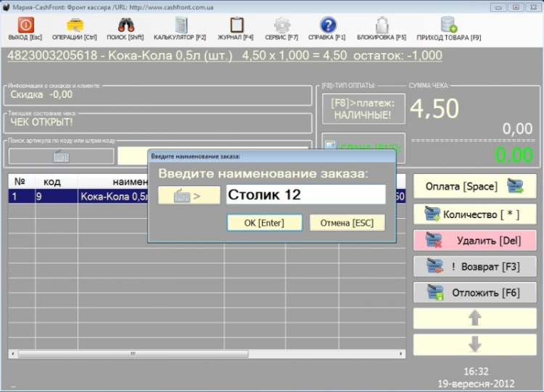Click Отмена [ESC] cancel button
The image size is (544, 392).
[x=347, y=222]
